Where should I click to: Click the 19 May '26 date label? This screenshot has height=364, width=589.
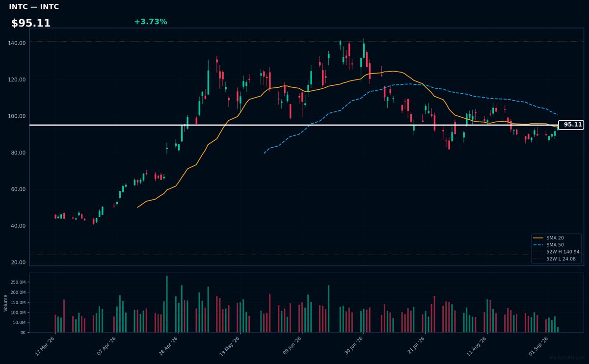point(230,346)
